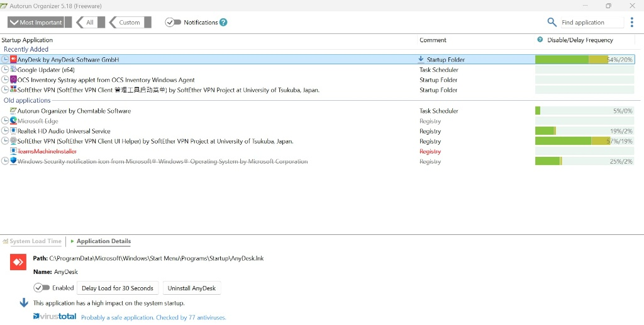Sort by Startup Application column header
Image resolution: width=644 pixels, height=325 pixels.
[27, 40]
